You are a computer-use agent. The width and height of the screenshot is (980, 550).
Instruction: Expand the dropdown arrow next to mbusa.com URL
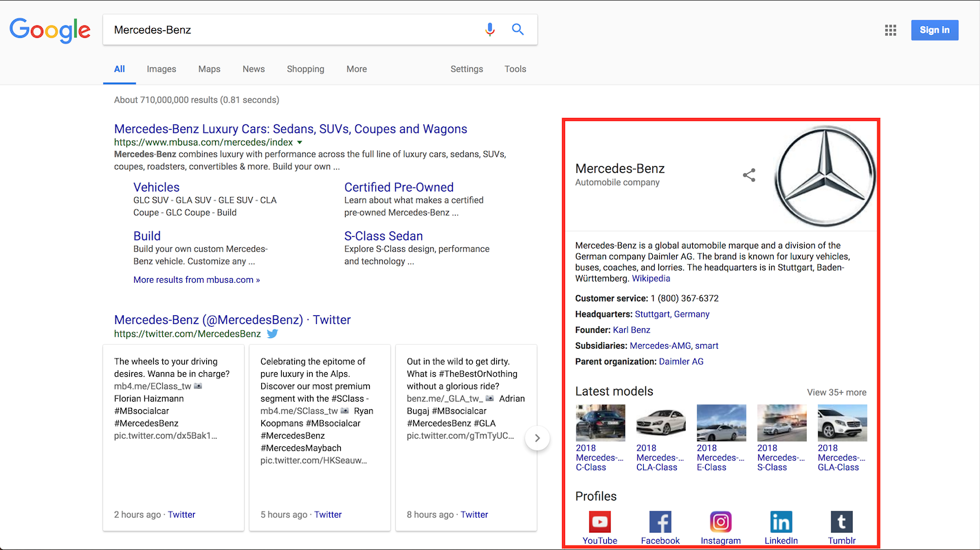coord(298,142)
